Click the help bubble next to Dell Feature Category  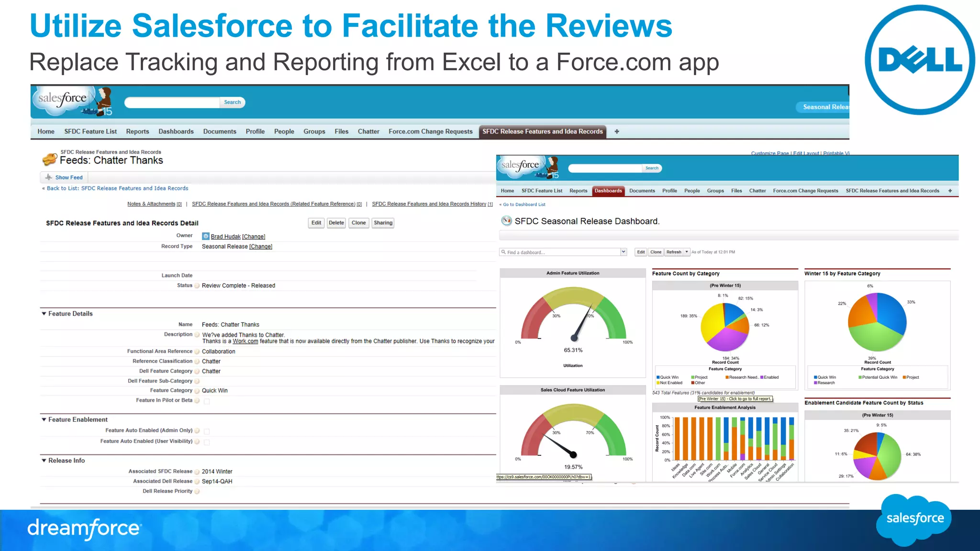[197, 371]
